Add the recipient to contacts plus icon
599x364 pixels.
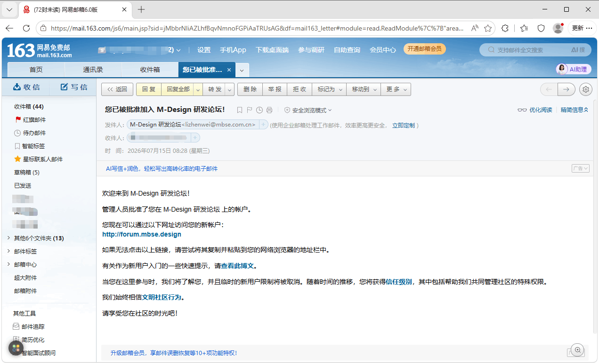(x=195, y=138)
